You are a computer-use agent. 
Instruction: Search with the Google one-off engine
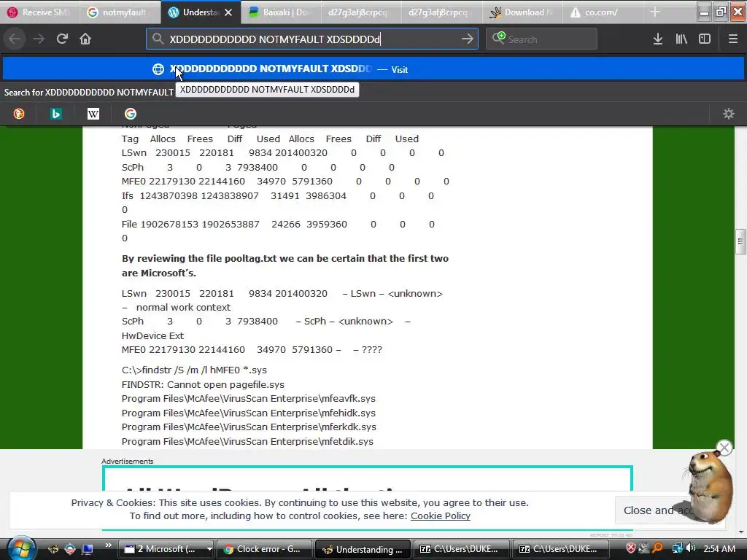tap(131, 114)
